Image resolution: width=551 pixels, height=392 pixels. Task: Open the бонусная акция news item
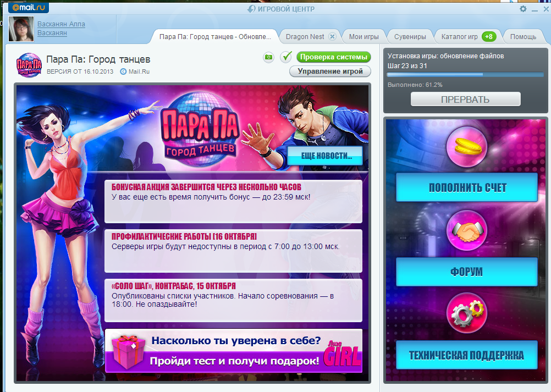pos(233,201)
